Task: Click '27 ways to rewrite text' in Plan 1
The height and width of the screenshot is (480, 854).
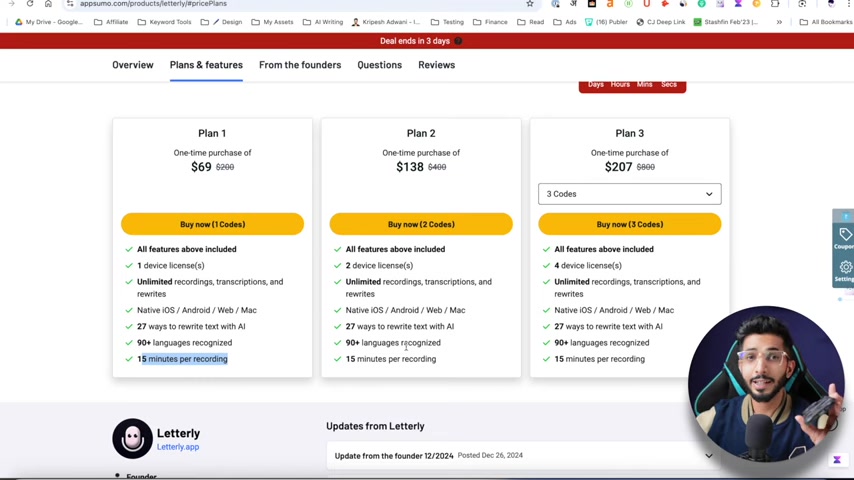Action: [x=191, y=326]
